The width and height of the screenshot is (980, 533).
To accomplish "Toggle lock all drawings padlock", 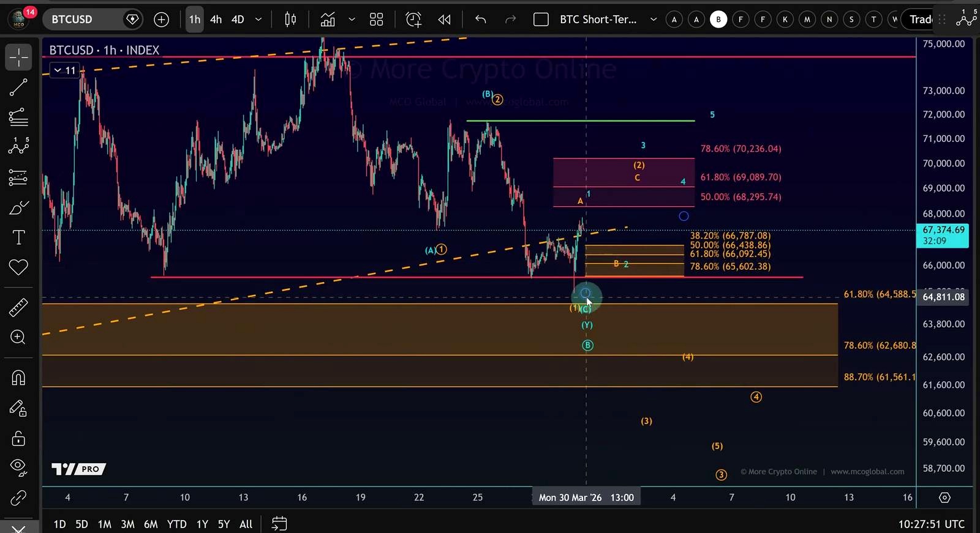I will 18,438.
